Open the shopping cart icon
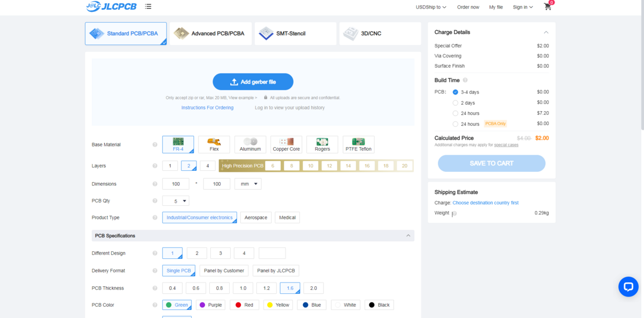644x318 pixels. (547, 7)
